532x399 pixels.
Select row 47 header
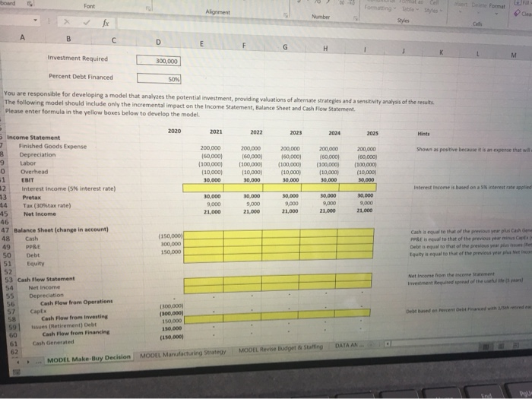pos(5,230)
